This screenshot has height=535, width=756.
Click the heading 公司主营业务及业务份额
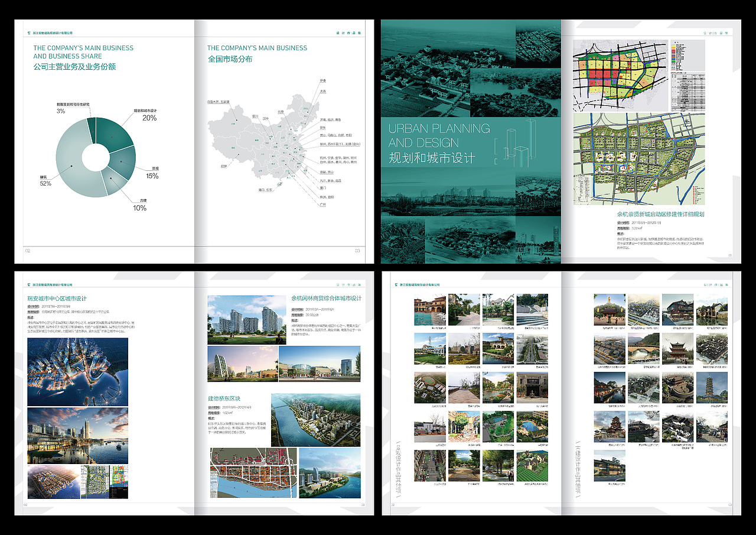[74, 67]
